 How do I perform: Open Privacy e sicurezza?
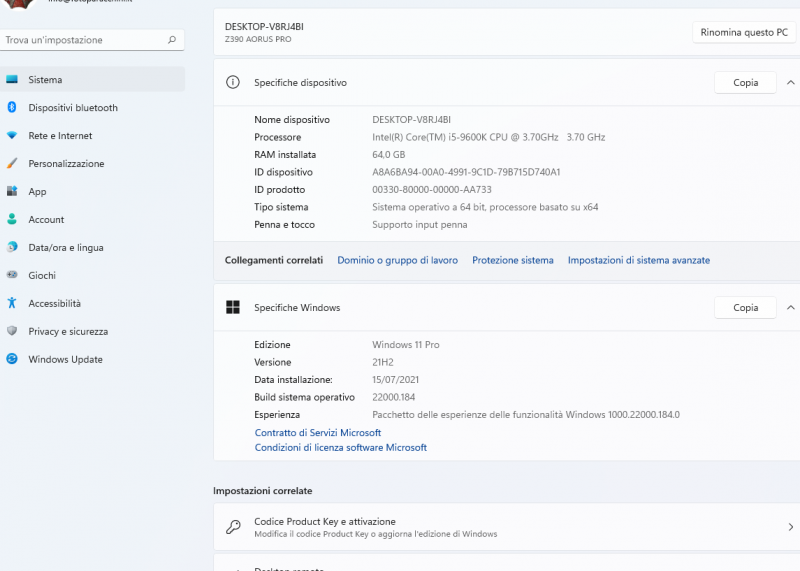coord(92,332)
